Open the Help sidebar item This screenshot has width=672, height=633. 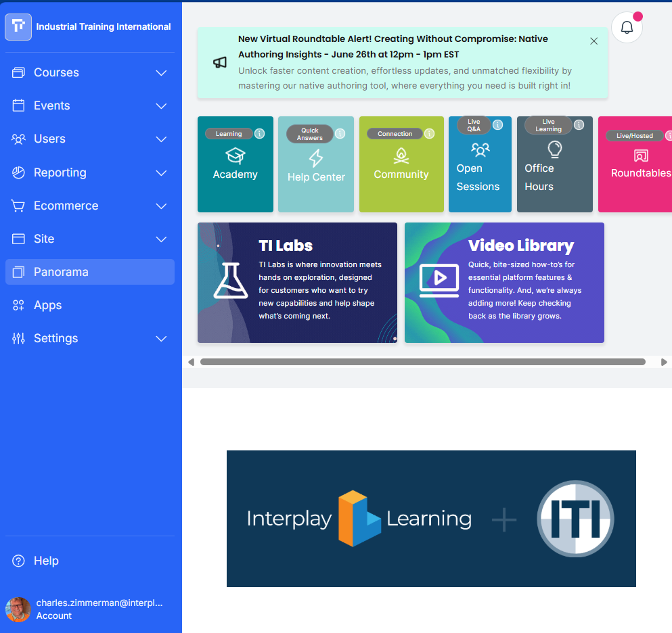click(x=90, y=561)
